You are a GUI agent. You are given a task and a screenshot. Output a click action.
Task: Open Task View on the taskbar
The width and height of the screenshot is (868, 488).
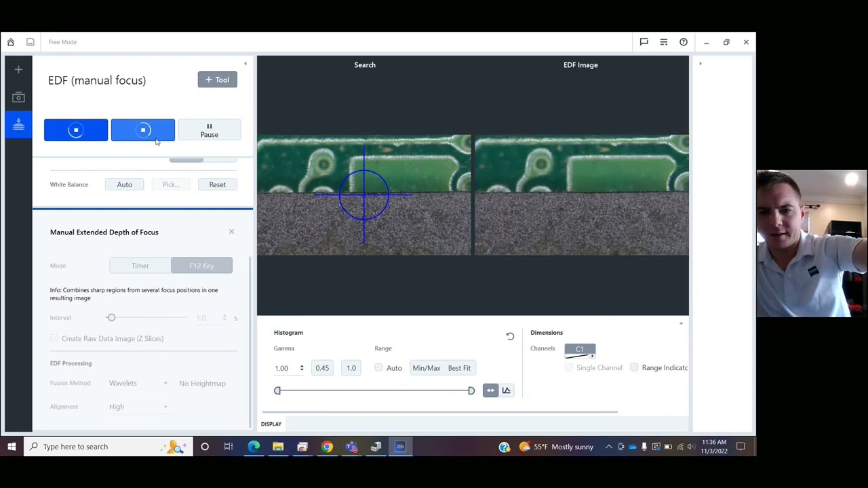pyautogui.click(x=229, y=447)
